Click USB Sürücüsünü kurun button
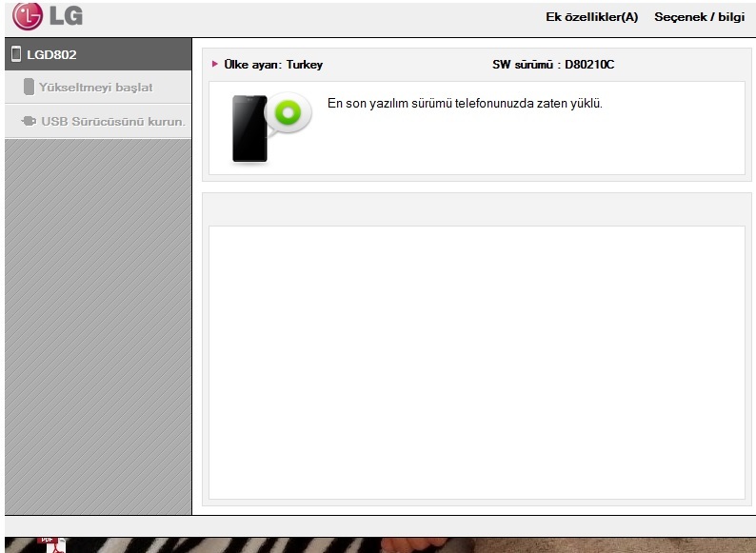The image size is (756, 553). click(x=98, y=121)
